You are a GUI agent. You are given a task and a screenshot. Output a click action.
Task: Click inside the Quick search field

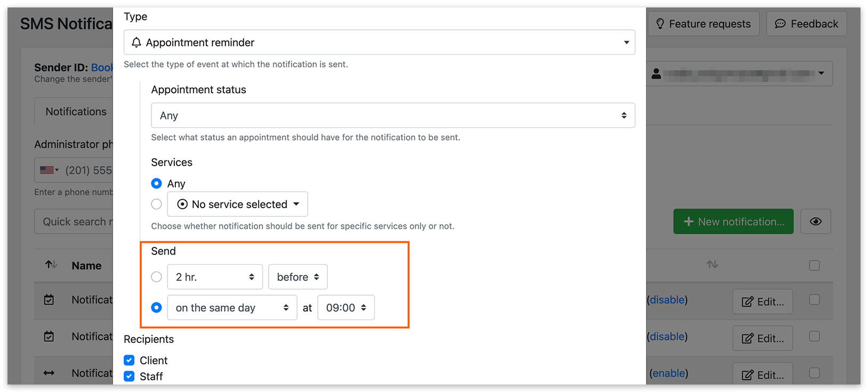pyautogui.click(x=80, y=221)
